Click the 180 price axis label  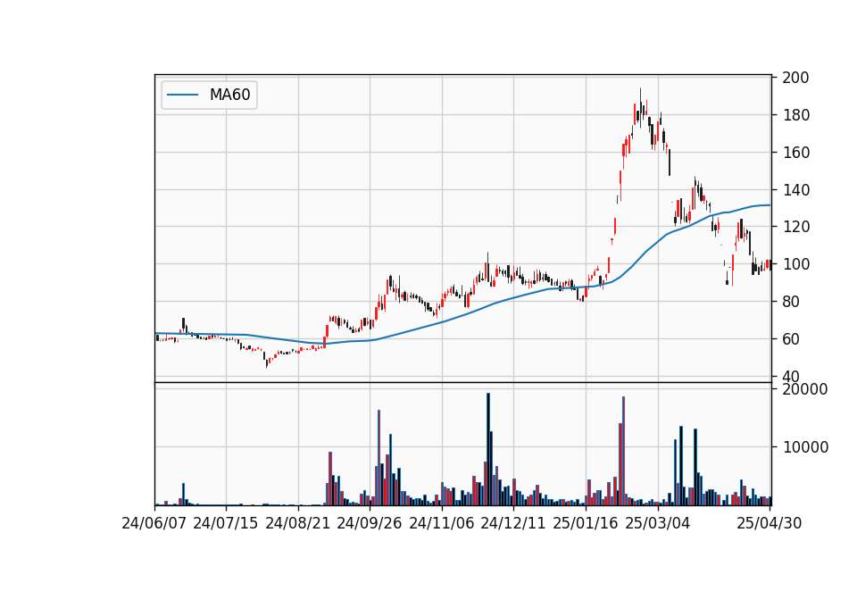[x=795, y=115]
